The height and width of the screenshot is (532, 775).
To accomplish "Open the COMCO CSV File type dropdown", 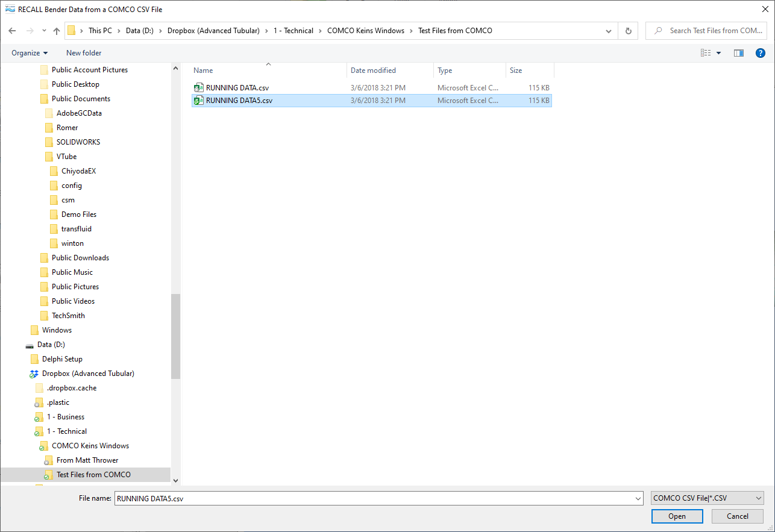I will tap(707, 498).
